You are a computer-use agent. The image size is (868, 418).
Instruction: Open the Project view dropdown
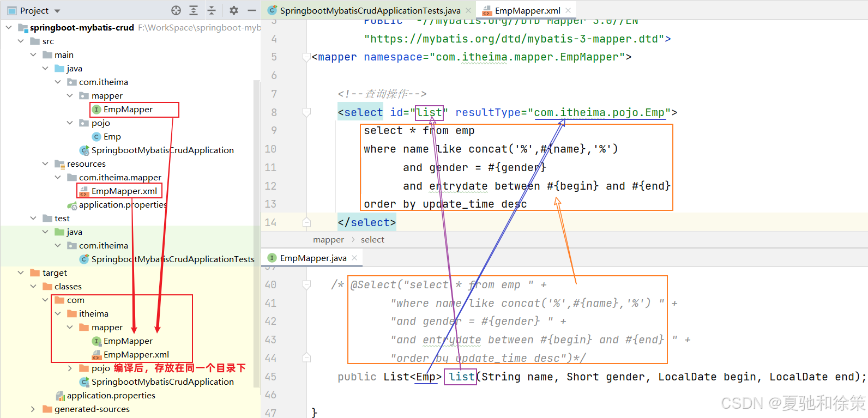57,11
